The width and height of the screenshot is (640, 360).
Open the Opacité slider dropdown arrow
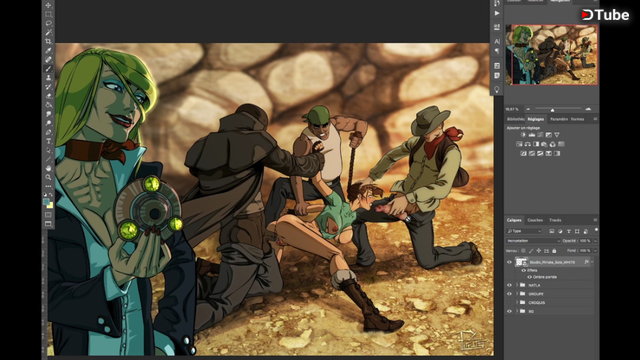595,241
